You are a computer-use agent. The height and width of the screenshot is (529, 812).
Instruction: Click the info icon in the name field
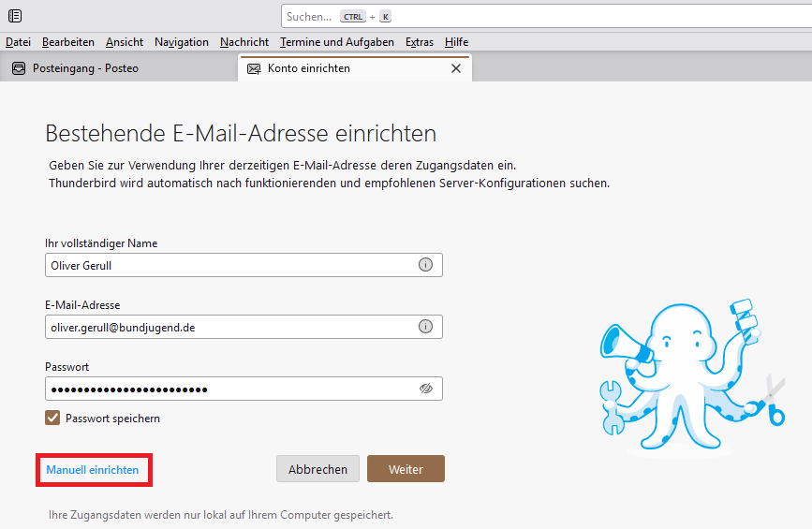[x=425, y=265]
